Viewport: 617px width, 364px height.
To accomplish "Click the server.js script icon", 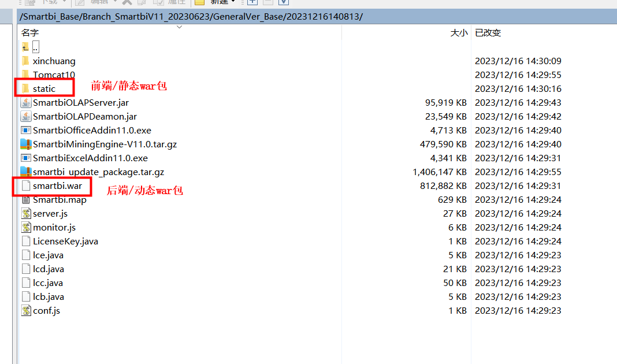I will (x=26, y=214).
